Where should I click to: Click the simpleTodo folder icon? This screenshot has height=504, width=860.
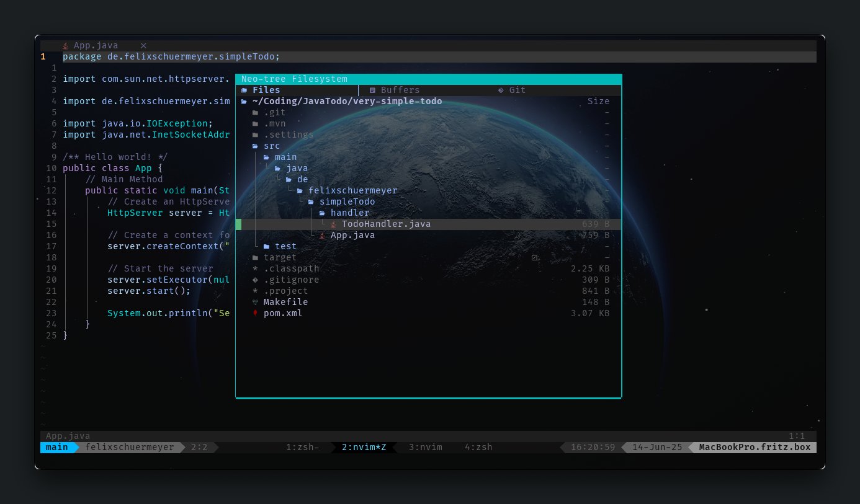click(x=311, y=201)
